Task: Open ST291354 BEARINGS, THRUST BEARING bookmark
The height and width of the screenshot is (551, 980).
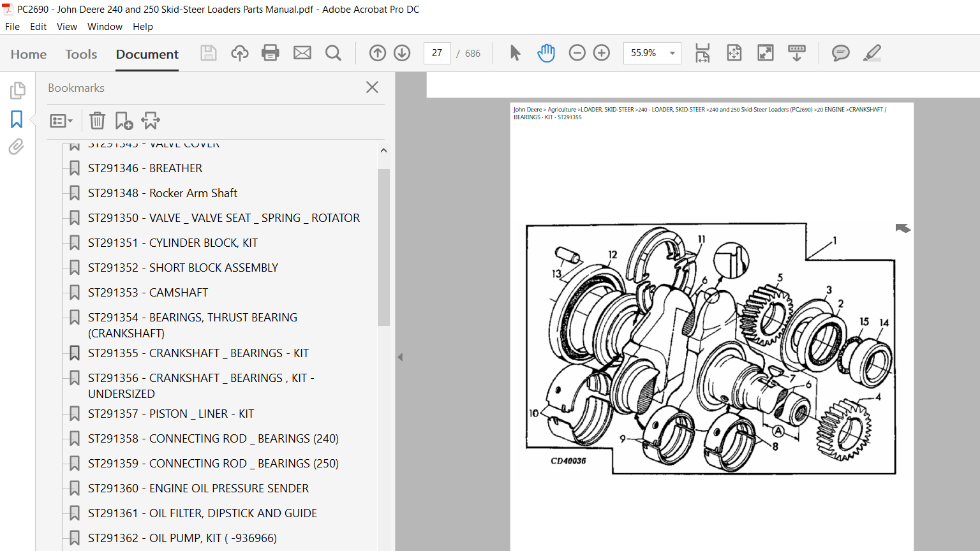Action: coord(193,325)
